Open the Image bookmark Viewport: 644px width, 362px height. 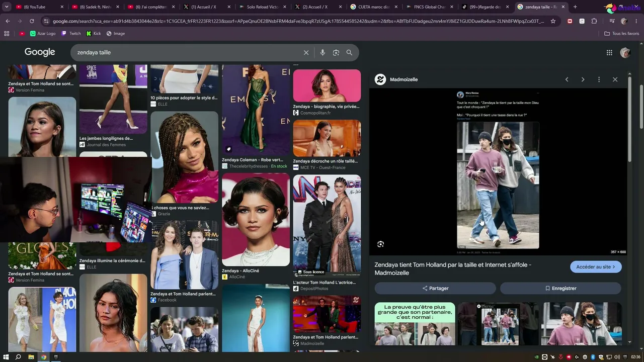pos(116,33)
